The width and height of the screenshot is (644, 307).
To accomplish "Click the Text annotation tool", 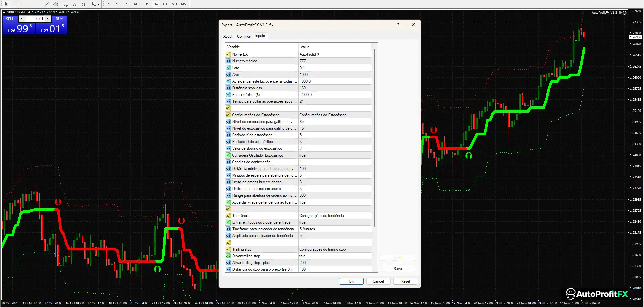I will (74, 4).
